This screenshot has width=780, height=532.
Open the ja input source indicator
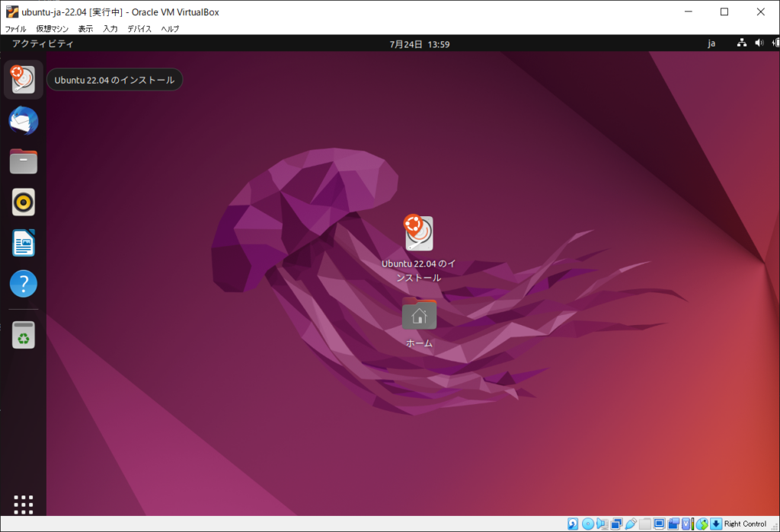[711, 43]
